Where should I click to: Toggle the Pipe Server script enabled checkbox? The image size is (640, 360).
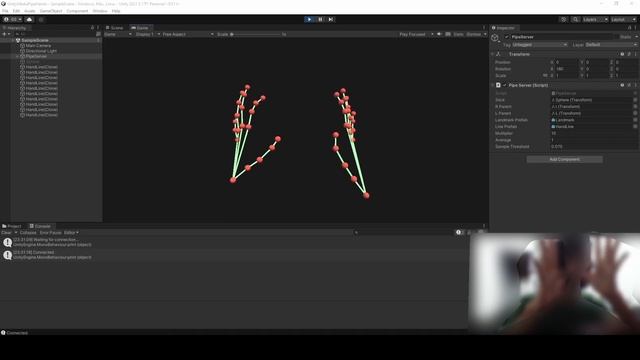tap(504, 85)
